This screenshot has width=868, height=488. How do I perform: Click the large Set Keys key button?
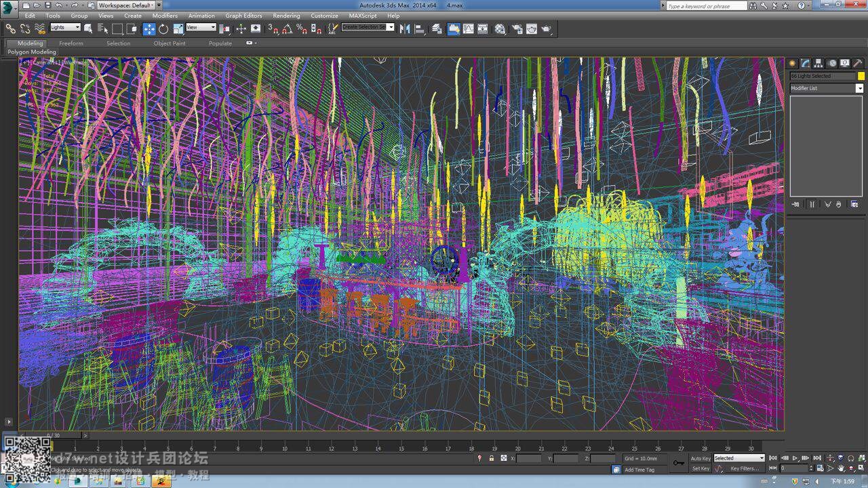[x=679, y=463]
